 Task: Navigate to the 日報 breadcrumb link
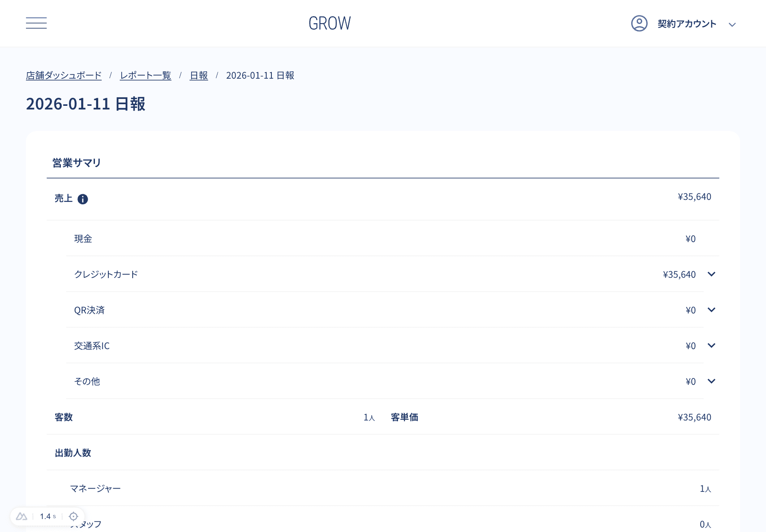coord(199,75)
